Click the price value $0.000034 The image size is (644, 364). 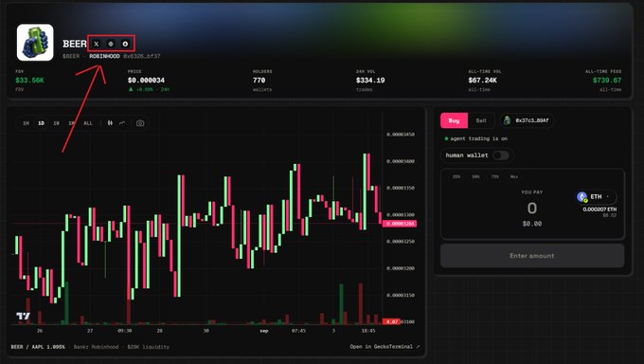pyautogui.click(x=146, y=81)
